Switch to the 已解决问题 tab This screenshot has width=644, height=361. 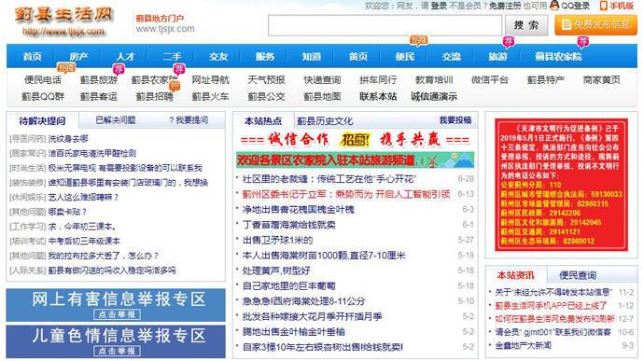(116, 120)
